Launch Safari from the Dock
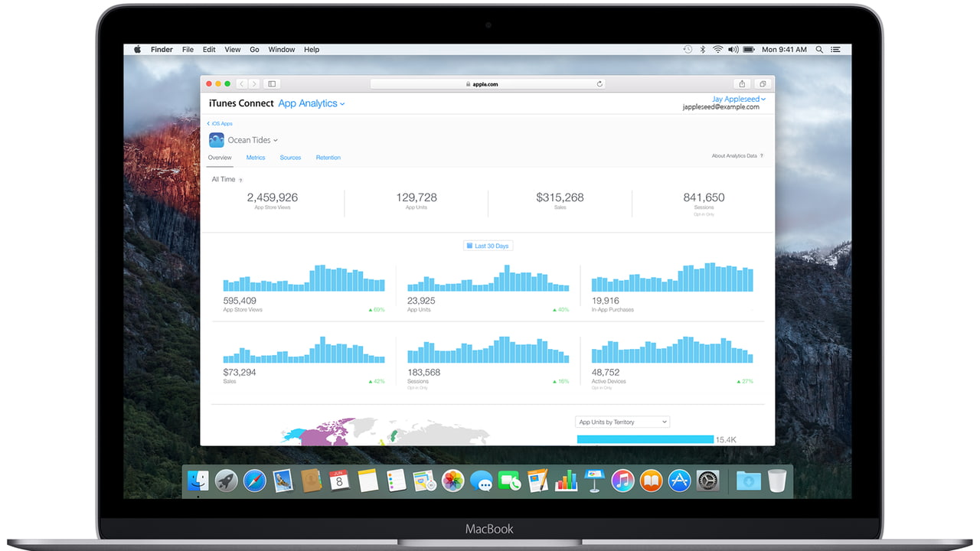The width and height of the screenshot is (980, 551). click(255, 481)
